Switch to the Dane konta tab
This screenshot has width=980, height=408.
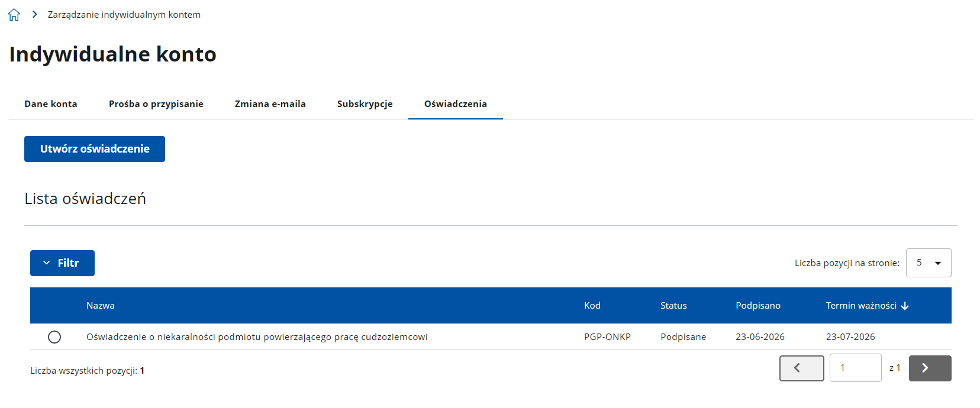51,104
